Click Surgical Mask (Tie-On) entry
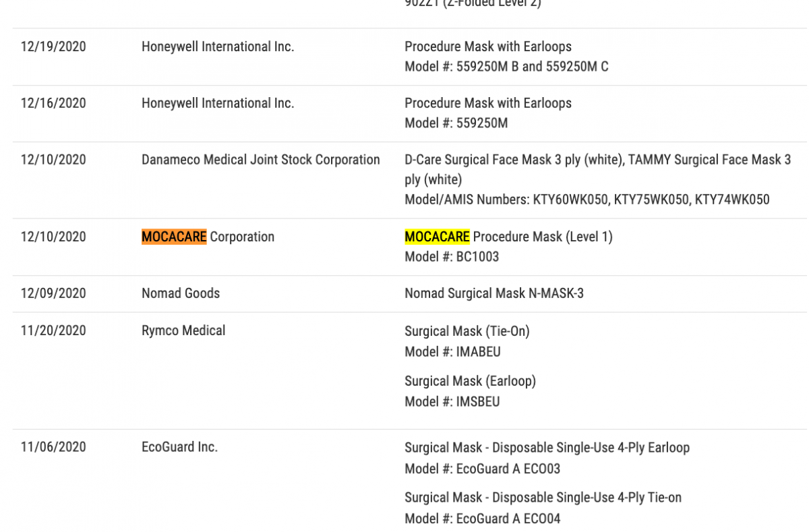The image size is (809, 532). click(467, 331)
